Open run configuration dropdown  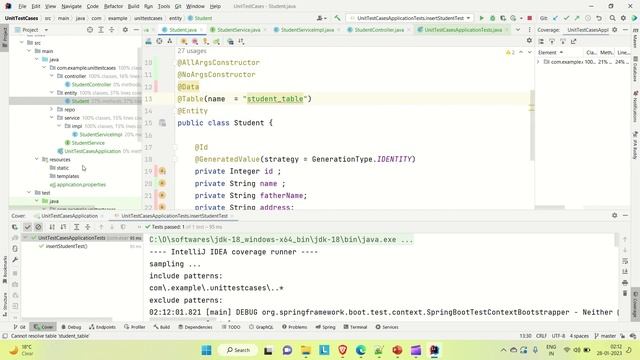click(x=410, y=18)
